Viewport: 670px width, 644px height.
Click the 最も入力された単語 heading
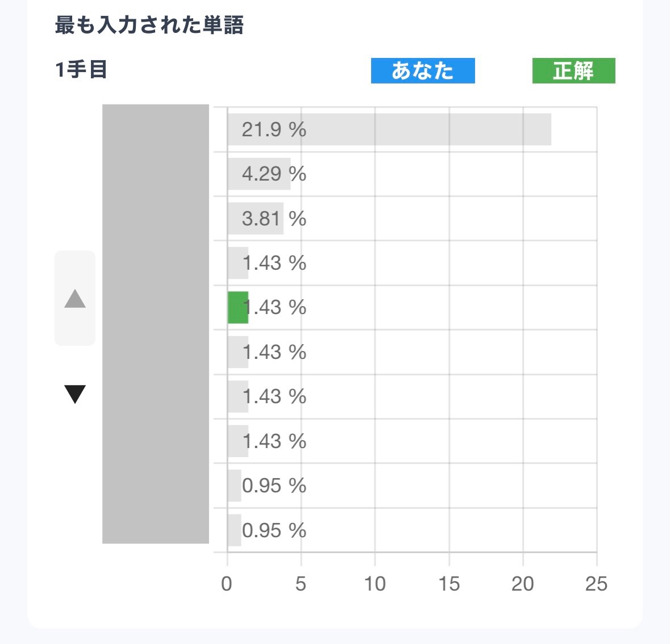click(x=149, y=26)
